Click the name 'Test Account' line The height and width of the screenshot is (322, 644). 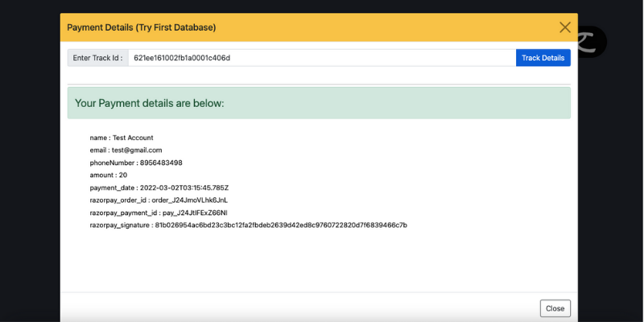[x=122, y=138]
